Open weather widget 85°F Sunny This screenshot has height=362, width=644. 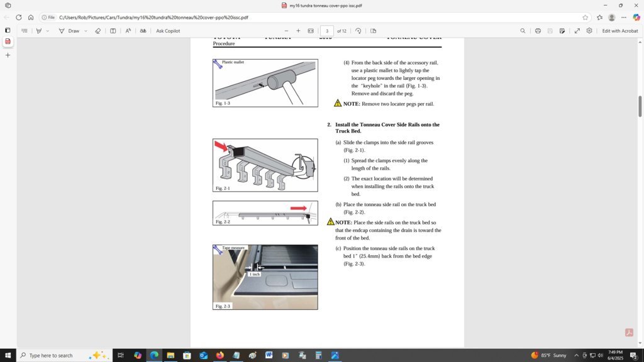coord(548,356)
